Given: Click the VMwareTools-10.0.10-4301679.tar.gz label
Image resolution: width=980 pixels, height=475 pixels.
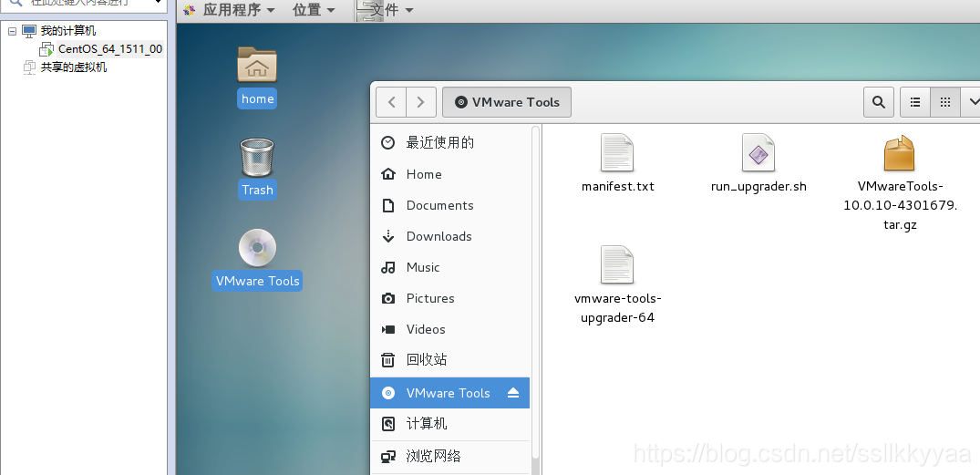Looking at the screenshot, I should click(x=900, y=205).
